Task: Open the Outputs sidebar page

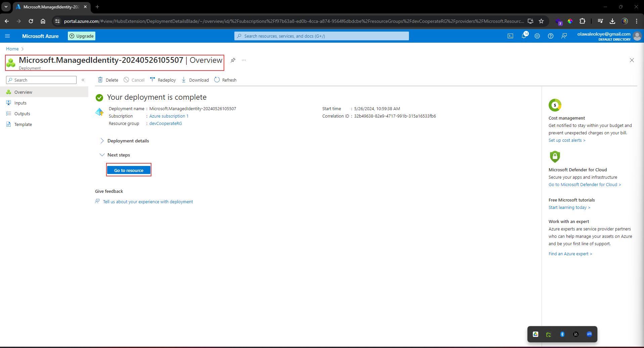Action: 22,114
